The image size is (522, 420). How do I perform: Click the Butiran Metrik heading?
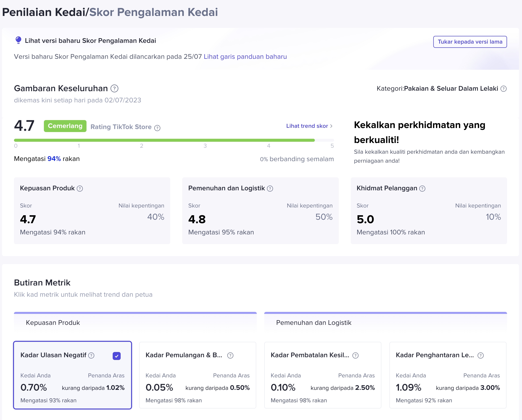42,283
